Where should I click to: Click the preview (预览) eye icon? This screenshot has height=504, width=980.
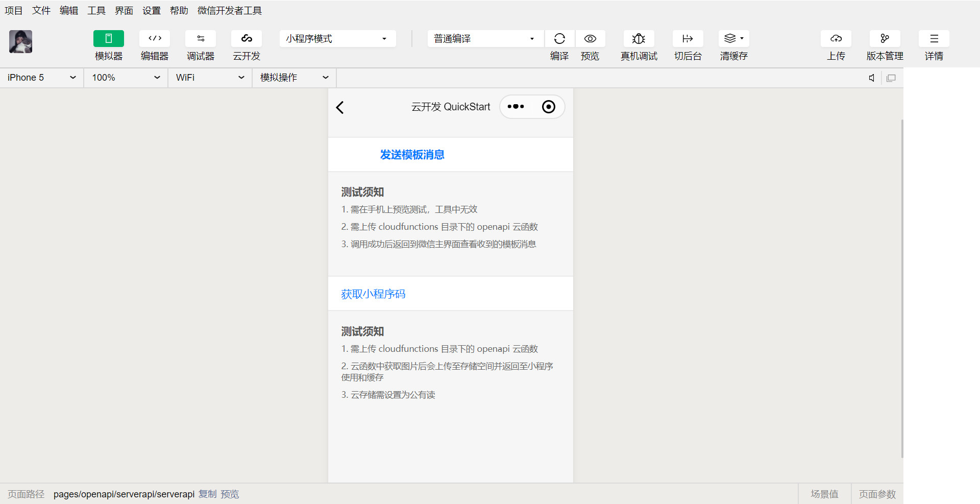pos(591,39)
